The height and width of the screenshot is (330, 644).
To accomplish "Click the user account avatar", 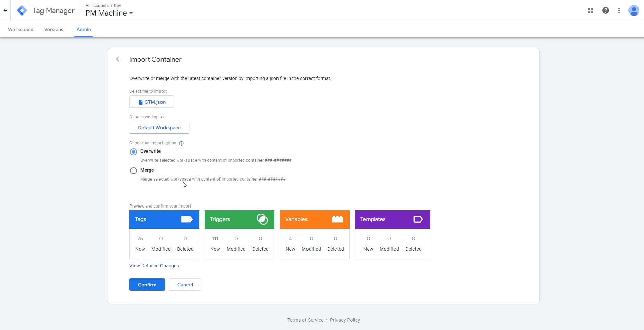I will (634, 11).
